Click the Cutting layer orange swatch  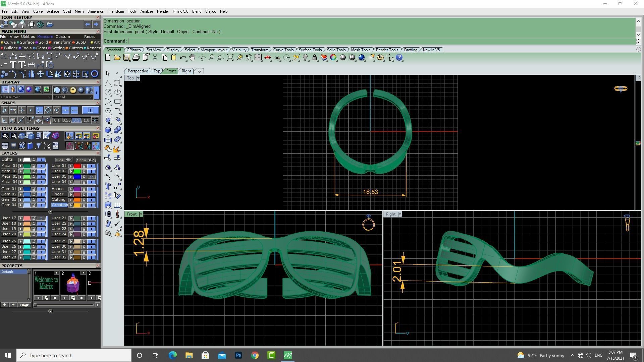77,200
